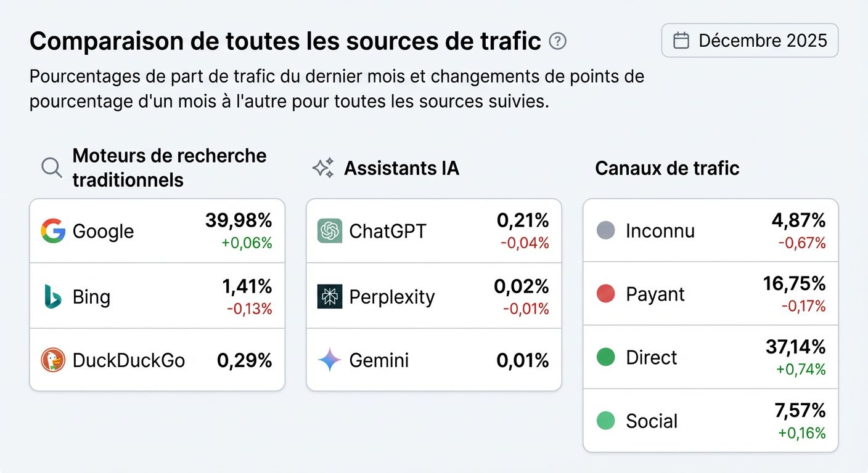The height and width of the screenshot is (473, 868).
Task: Toggle the red Payant channel indicator
Action: click(x=606, y=294)
